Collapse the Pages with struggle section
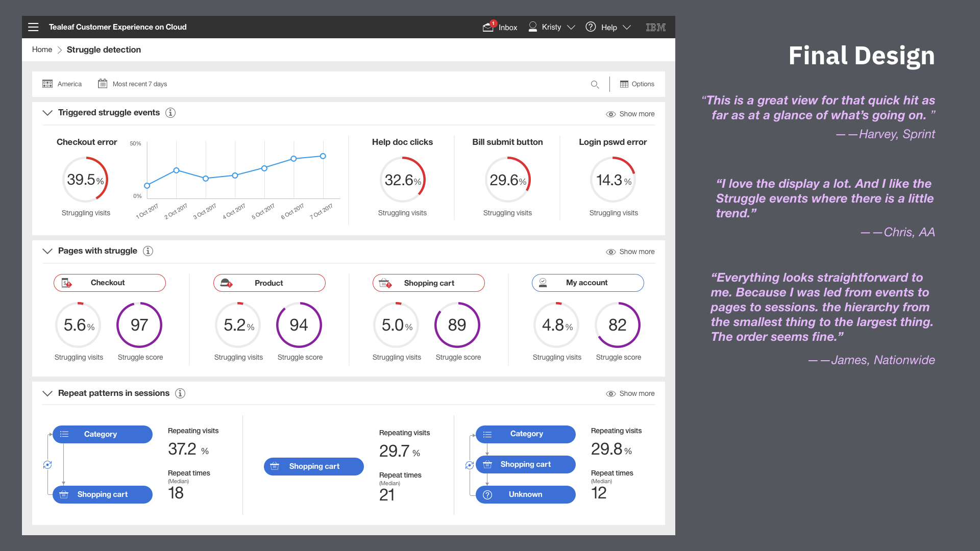The width and height of the screenshot is (980, 551). tap(47, 251)
